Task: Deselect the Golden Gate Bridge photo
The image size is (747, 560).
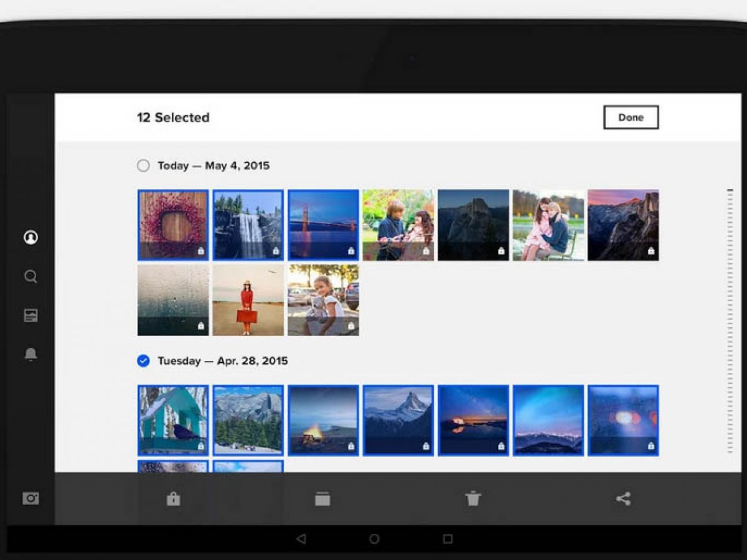Action: point(323,225)
